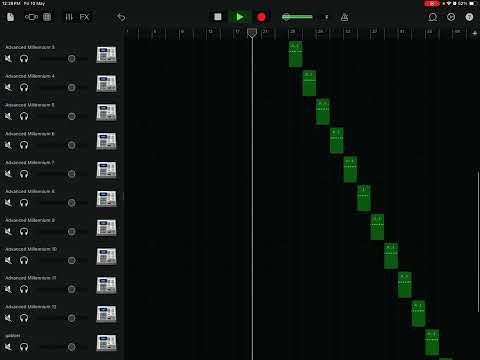480x360 pixels.
Task: Select green region on Advanced Millennium 9 track
Action: pyautogui.click(x=377, y=227)
